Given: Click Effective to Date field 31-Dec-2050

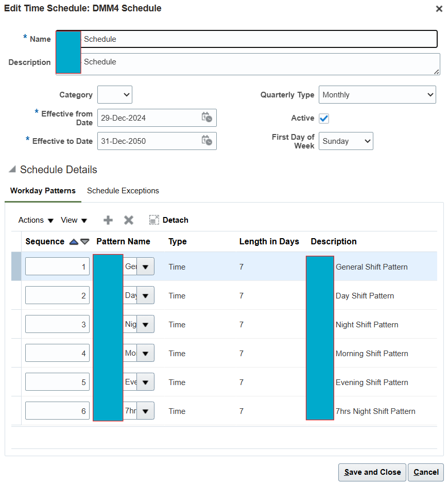Looking at the screenshot, I should pyautogui.click(x=157, y=141).
